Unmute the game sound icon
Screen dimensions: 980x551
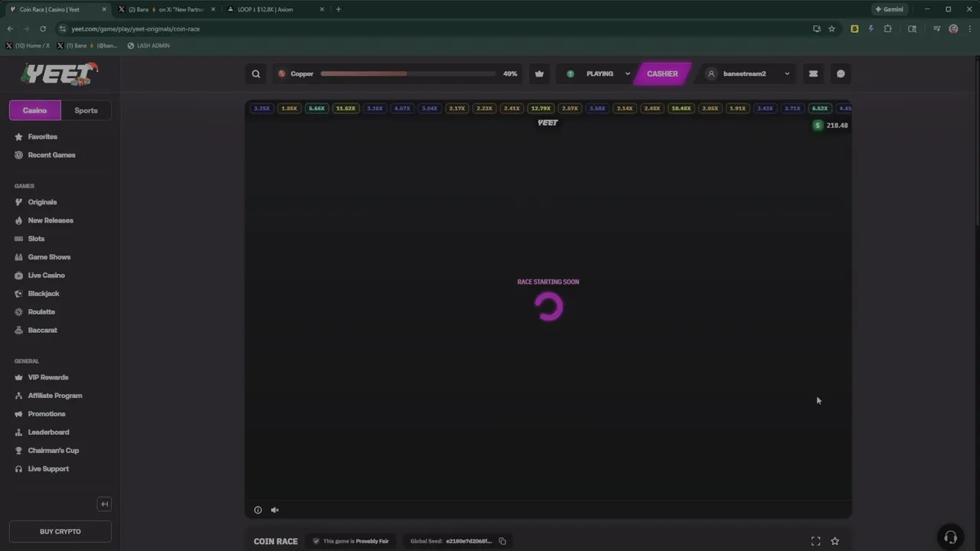click(x=275, y=510)
